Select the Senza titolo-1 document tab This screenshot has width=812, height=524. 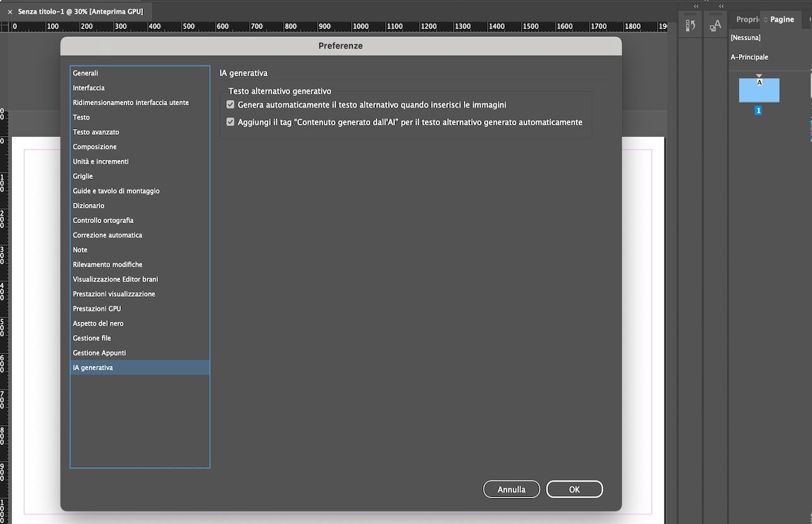pos(81,12)
